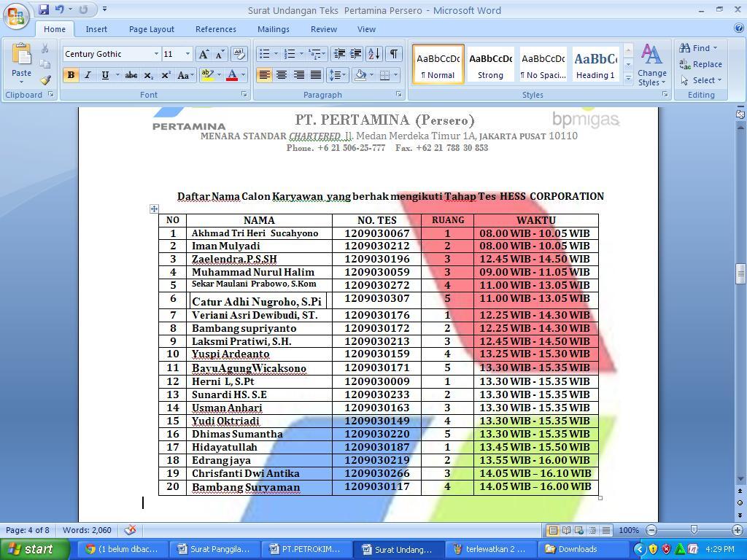Apply the red font color
Image resolution: width=747 pixels, height=560 pixels.
click(x=232, y=75)
